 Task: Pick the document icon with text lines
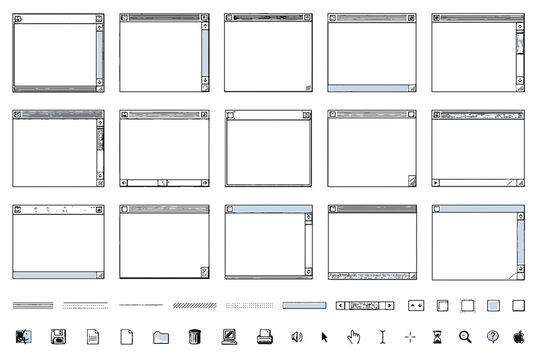coord(93,337)
